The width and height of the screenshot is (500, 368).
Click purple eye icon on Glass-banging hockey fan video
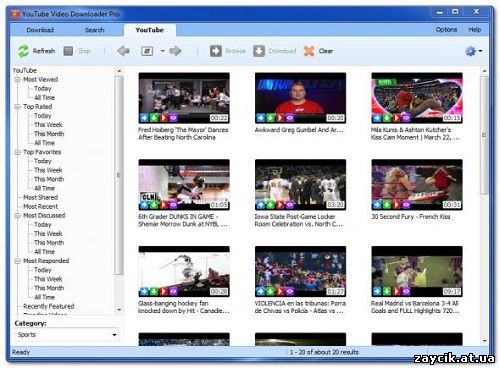point(173,291)
